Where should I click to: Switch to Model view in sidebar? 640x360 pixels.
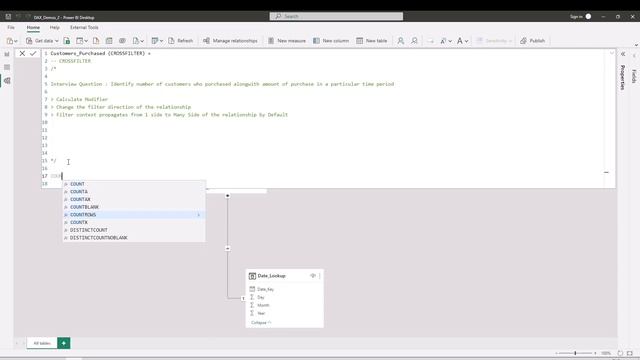tap(7, 81)
